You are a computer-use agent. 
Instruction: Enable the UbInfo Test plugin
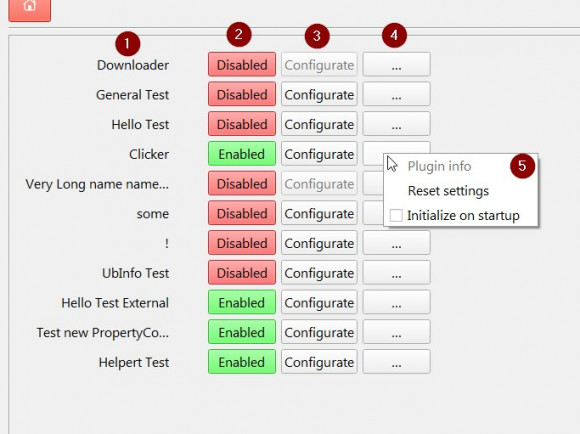[x=242, y=273]
